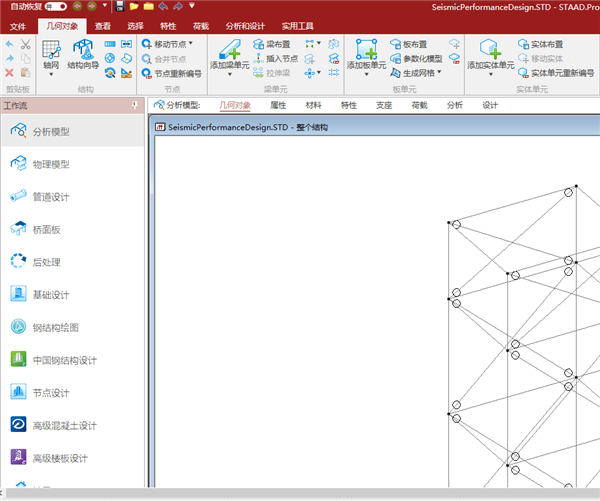Select the 设计 page tab
The image size is (600, 501).
(x=490, y=105)
